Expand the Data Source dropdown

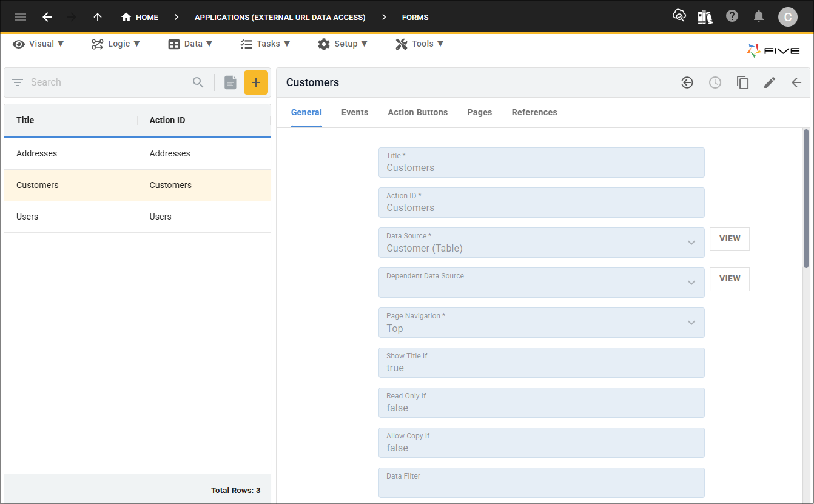point(691,243)
